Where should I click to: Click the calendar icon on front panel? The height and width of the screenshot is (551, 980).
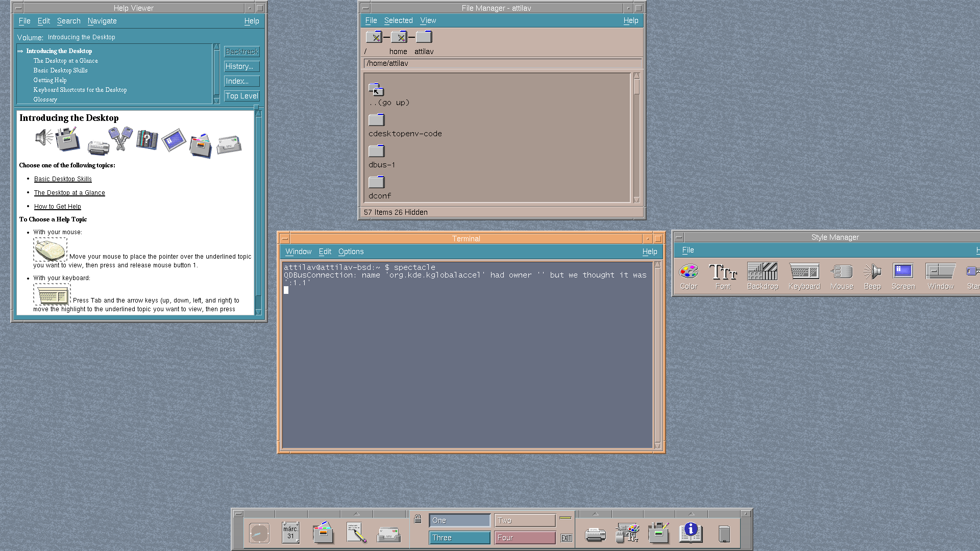pyautogui.click(x=290, y=533)
